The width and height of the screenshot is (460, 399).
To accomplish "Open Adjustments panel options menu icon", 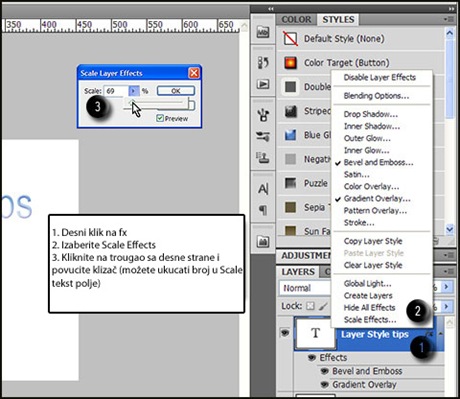I will tap(449, 255).
